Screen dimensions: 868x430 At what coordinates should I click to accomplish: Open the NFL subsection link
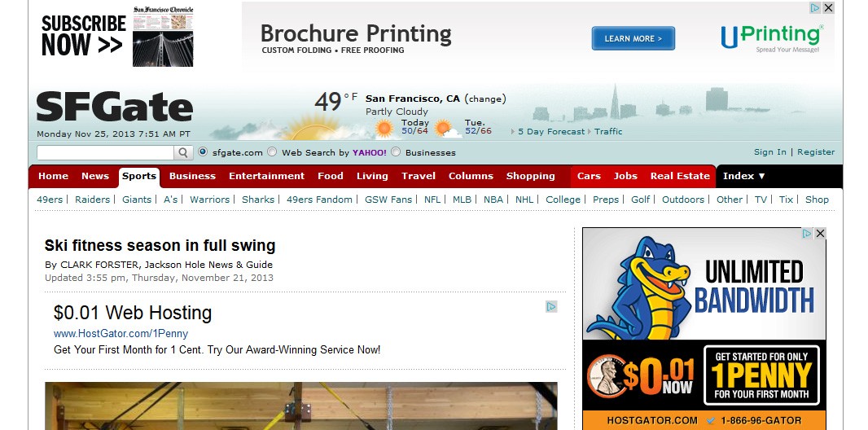pyautogui.click(x=432, y=200)
